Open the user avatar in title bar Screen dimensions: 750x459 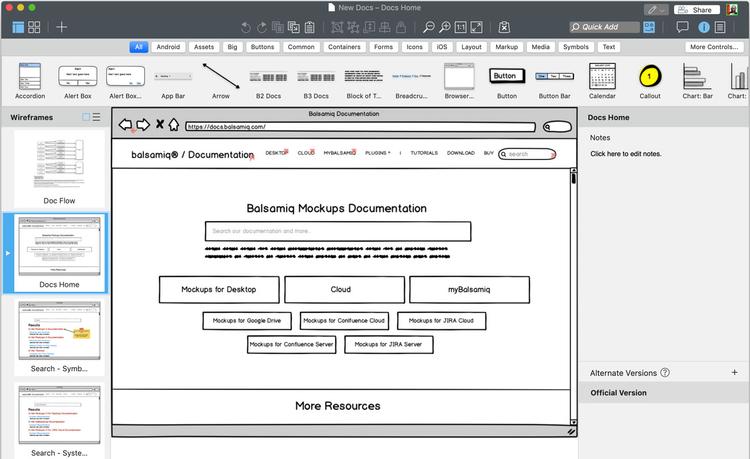[732, 10]
